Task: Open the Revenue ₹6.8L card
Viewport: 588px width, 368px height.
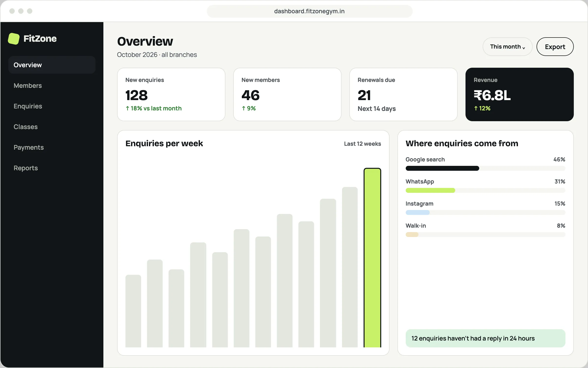Action: [520, 94]
